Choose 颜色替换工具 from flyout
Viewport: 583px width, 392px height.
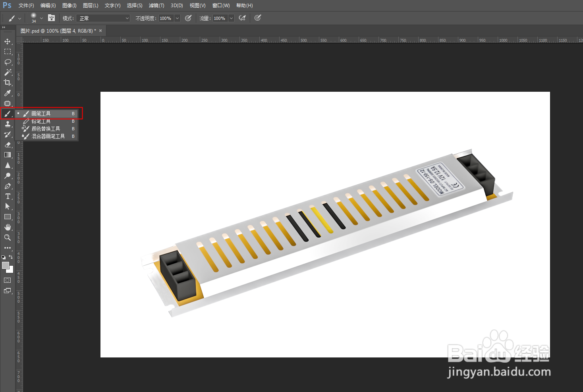pos(46,129)
